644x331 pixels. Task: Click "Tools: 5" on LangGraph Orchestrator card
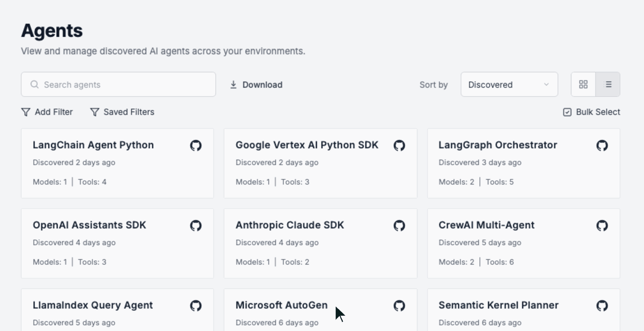[500, 182]
